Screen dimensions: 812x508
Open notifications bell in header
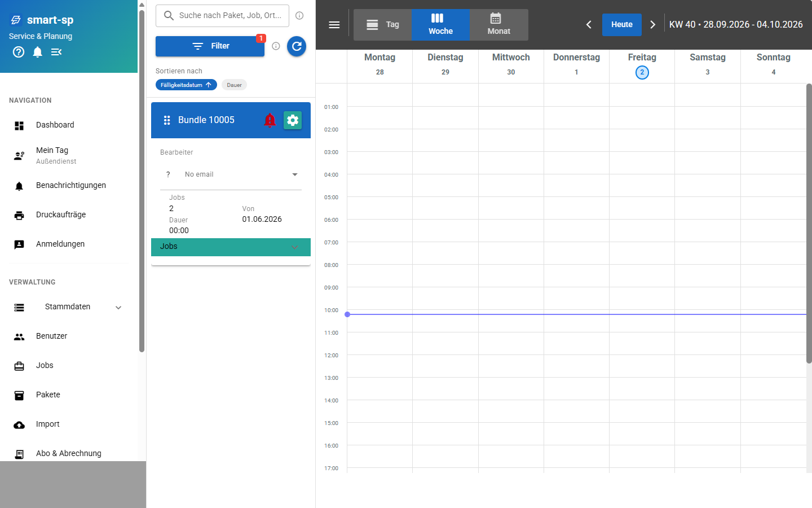(38, 52)
